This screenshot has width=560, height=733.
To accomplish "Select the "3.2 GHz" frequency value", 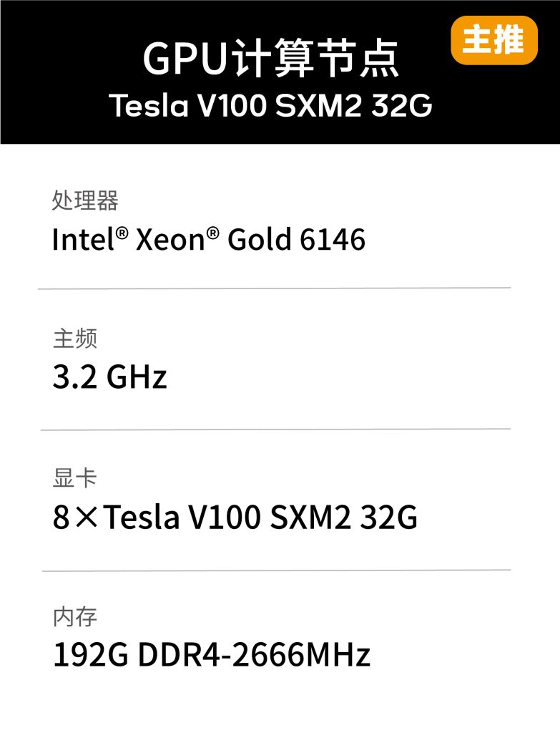I will 109,377.
